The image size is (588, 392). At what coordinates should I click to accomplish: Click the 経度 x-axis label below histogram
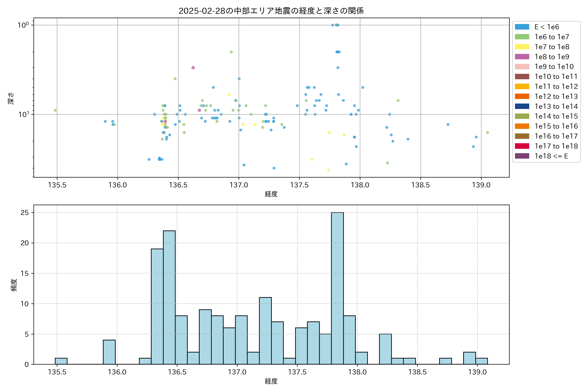271,381
